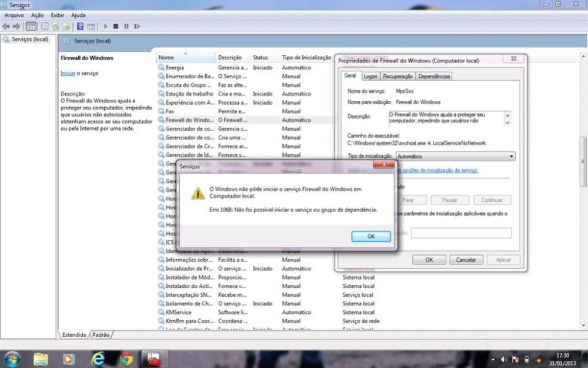Screen dimensions: 588x368
Task: Click the Export List toolbar icon
Action: pos(66,26)
